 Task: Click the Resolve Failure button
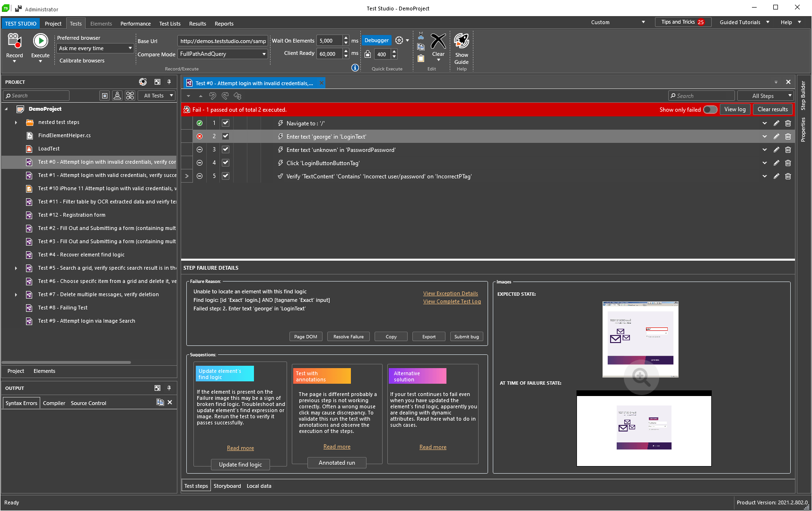click(349, 336)
